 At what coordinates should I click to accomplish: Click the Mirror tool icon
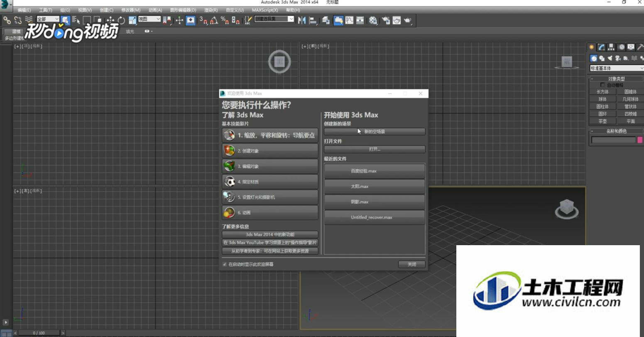pos(302,20)
